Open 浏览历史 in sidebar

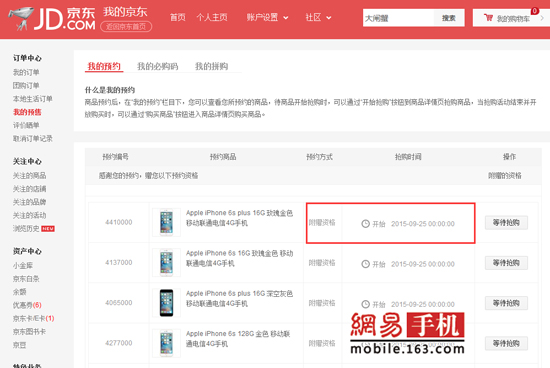click(26, 229)
